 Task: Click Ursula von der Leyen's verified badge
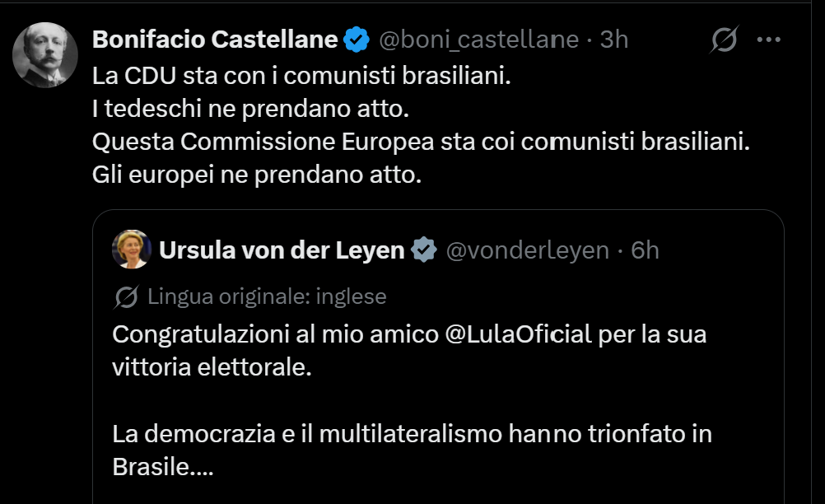coord(424,250)
